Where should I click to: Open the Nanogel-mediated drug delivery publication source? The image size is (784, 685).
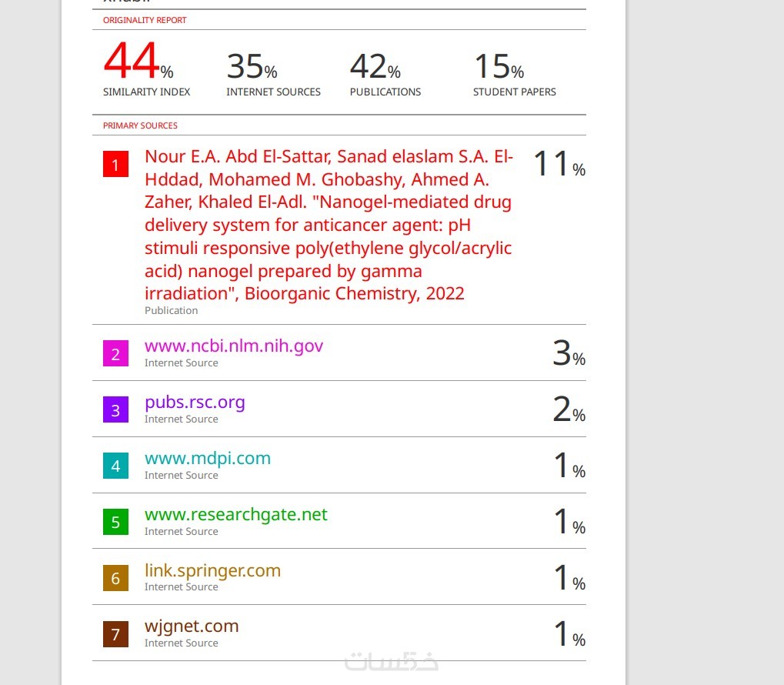(x=329, y=225)
